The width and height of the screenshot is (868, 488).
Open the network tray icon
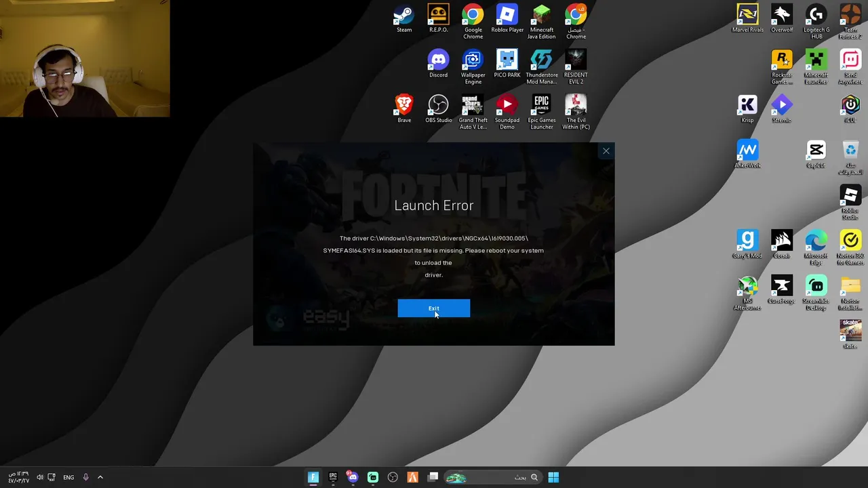click(52, 477)
